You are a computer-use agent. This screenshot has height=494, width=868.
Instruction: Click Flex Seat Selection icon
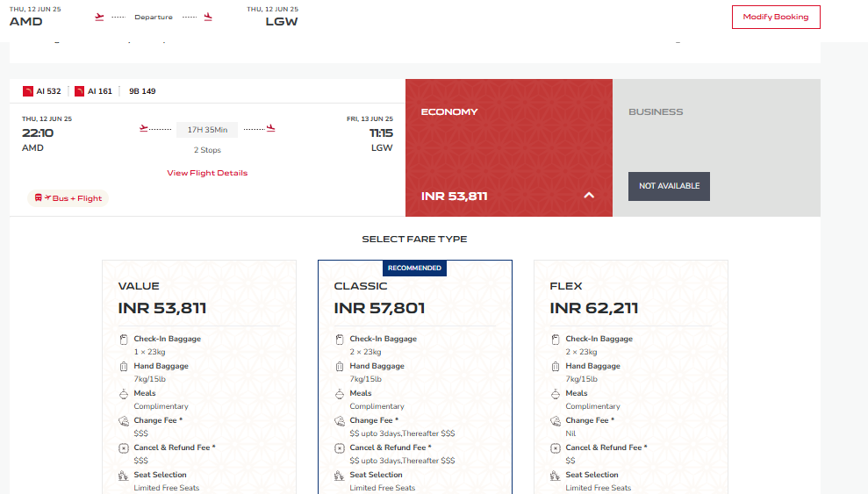[556, 476]
